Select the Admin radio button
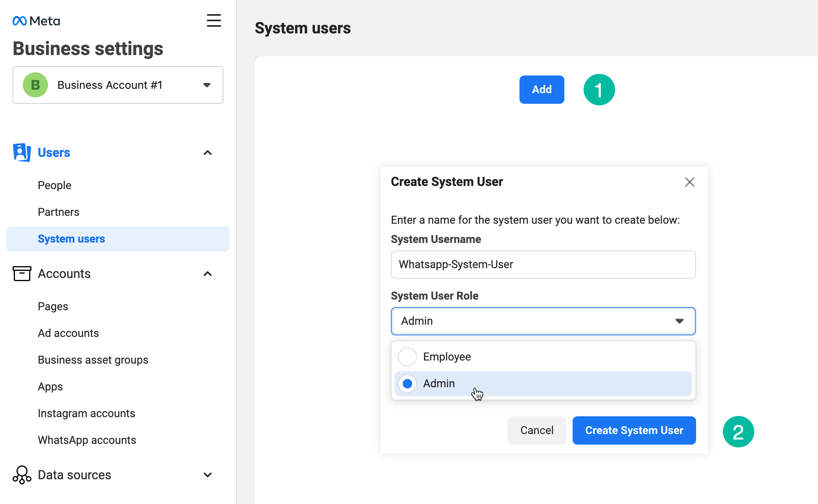This screenshot has width=818, height=504. (x=407, y=384)
